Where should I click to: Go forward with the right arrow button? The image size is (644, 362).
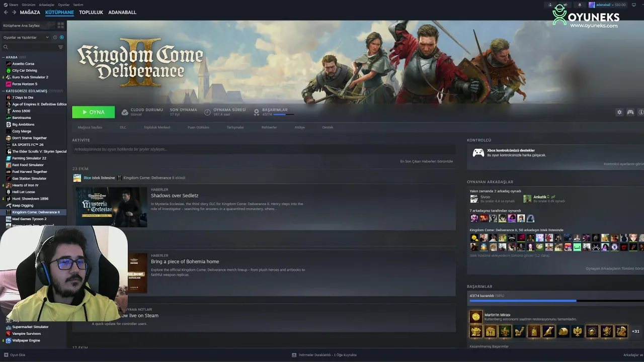point(14,12)
